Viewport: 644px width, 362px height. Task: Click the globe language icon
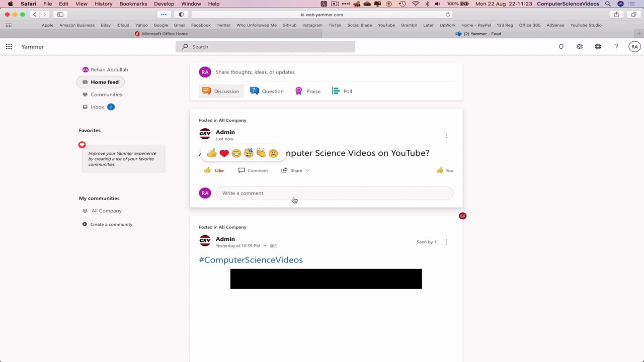click(x=598, y=47)
